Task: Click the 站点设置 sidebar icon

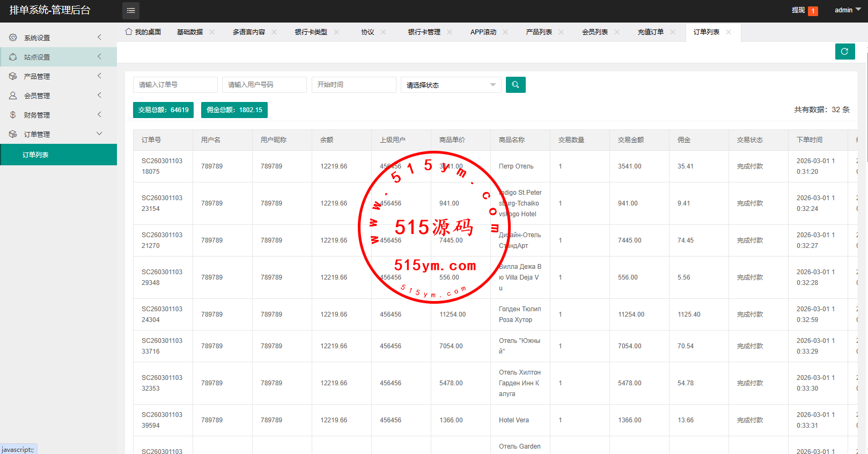Action: pos(13,57)
